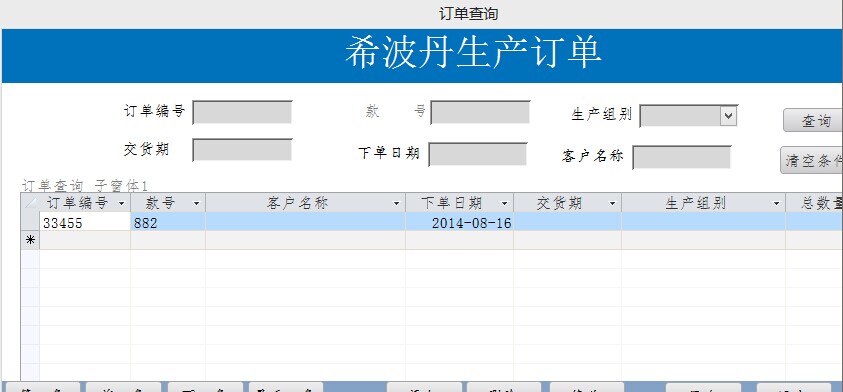This screenshot has height=392, width=843.
Task: Click the cell containing order number 33455
Action: coord(85,222)
